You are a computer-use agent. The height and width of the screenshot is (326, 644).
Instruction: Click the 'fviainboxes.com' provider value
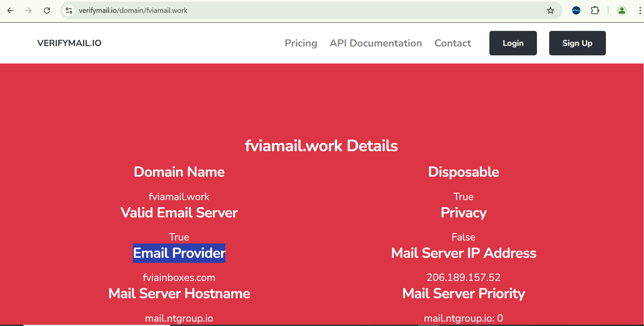179,277
